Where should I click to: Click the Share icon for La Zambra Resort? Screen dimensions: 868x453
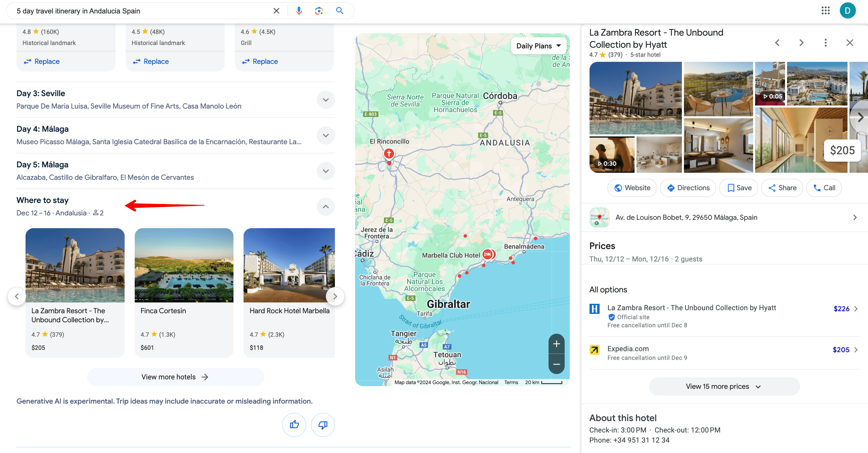click(x=782, y=188)
